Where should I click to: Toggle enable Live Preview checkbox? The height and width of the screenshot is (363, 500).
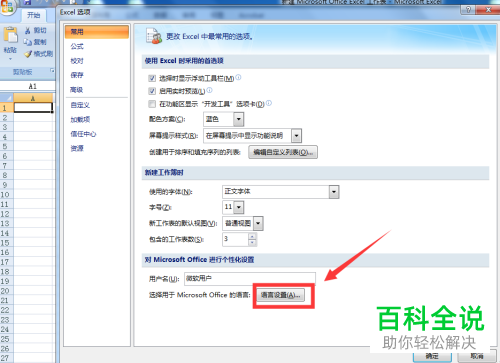click(x=152, y=91)
